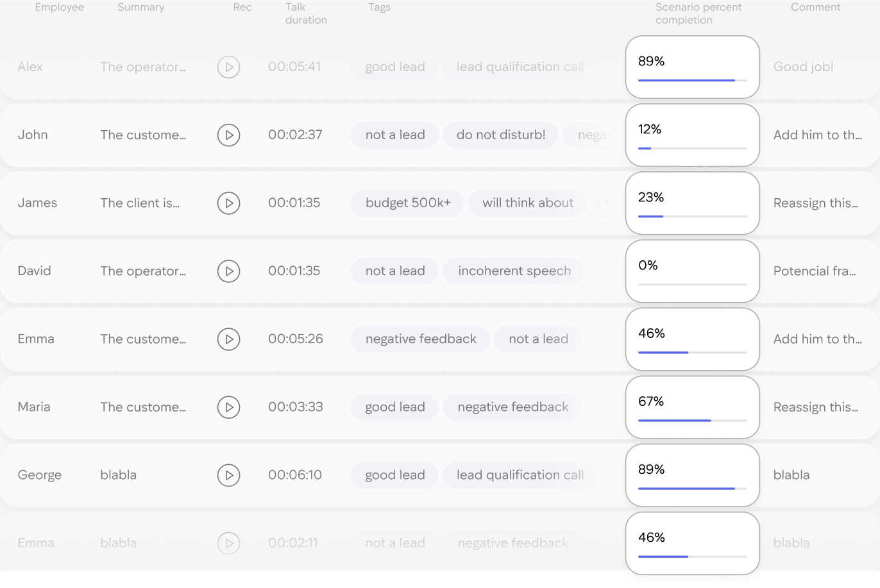Select George's 'lead qualification call' tag
The image size is (880, 588).
[x=520, y=475]
